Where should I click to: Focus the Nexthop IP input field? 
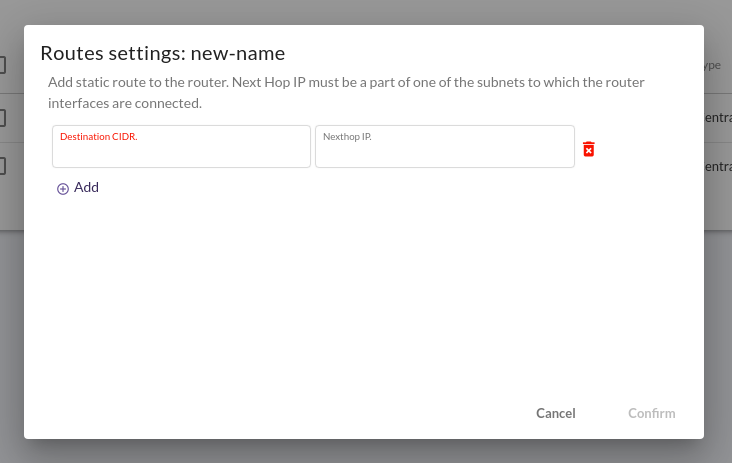pyautogui.click(x=445, y=147)
